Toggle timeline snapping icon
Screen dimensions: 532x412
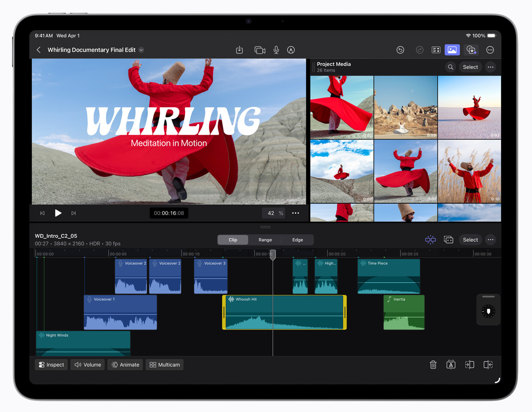click(430, 240)
